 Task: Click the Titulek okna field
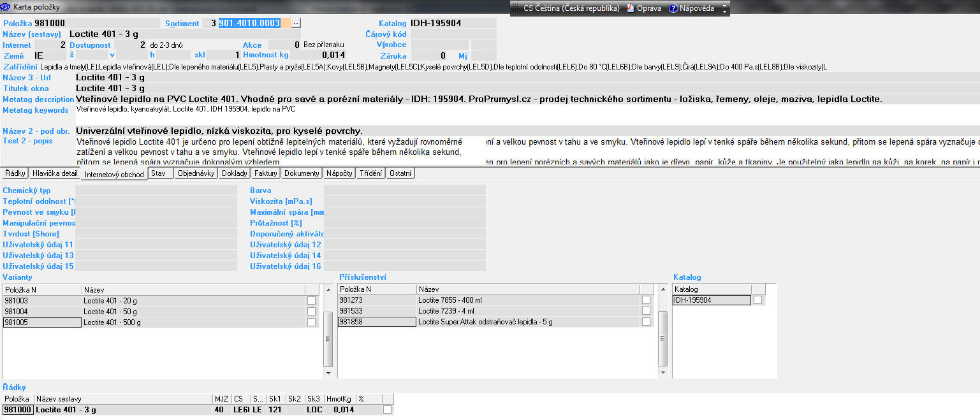527,89
